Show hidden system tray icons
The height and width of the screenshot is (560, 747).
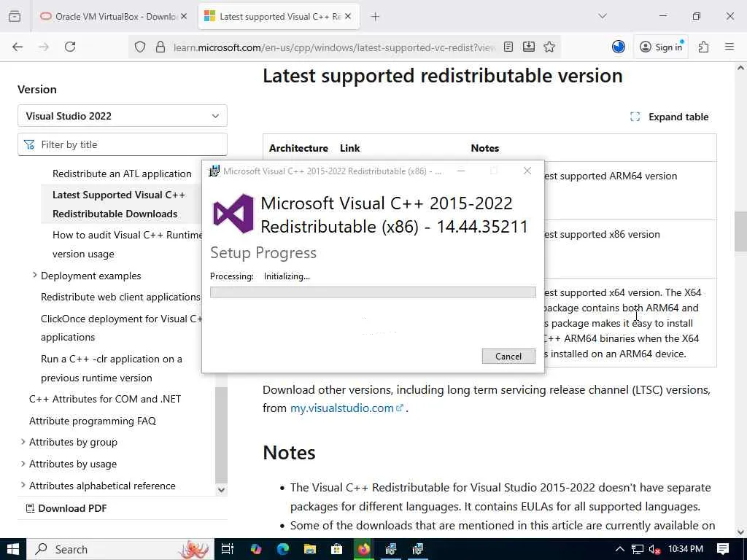[x=620, y=549]
